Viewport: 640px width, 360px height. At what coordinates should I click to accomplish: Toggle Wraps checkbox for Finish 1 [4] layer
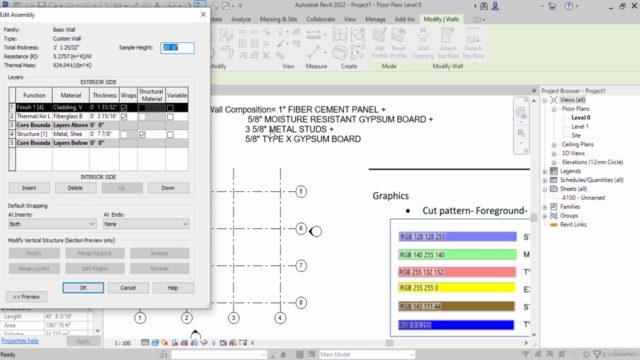click(x=124, y=108)
